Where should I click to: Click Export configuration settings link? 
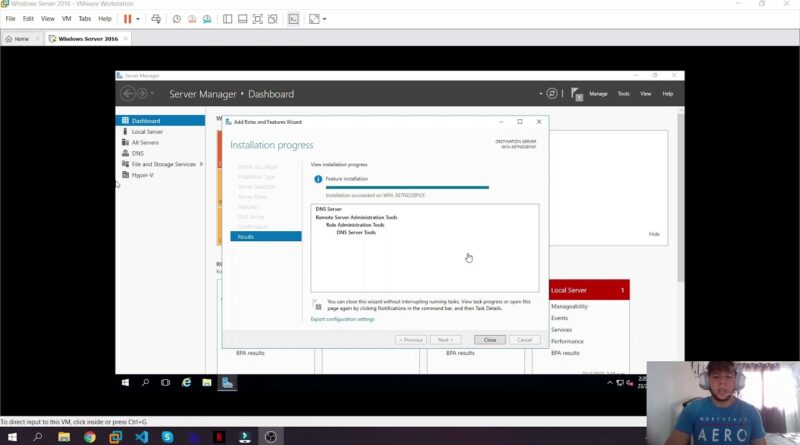[342, 319]
